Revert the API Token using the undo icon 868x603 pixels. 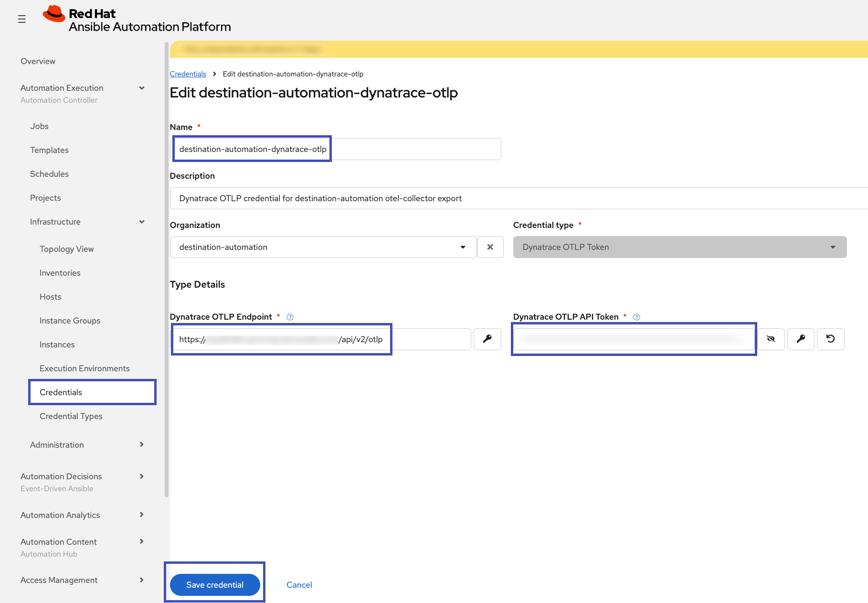(831, 339)
